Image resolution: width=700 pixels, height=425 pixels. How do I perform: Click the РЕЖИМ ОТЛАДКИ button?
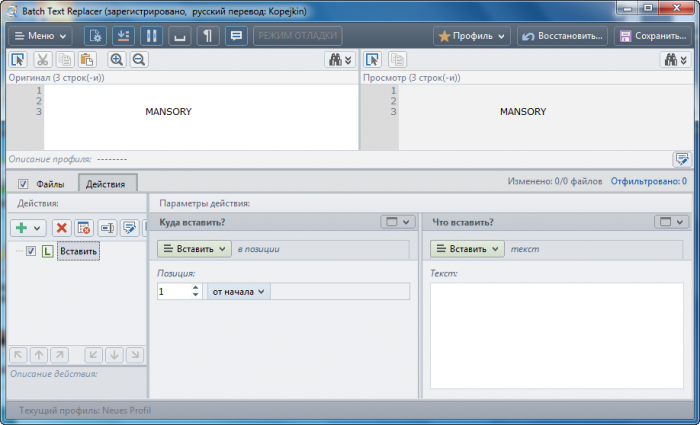point(298,36)
